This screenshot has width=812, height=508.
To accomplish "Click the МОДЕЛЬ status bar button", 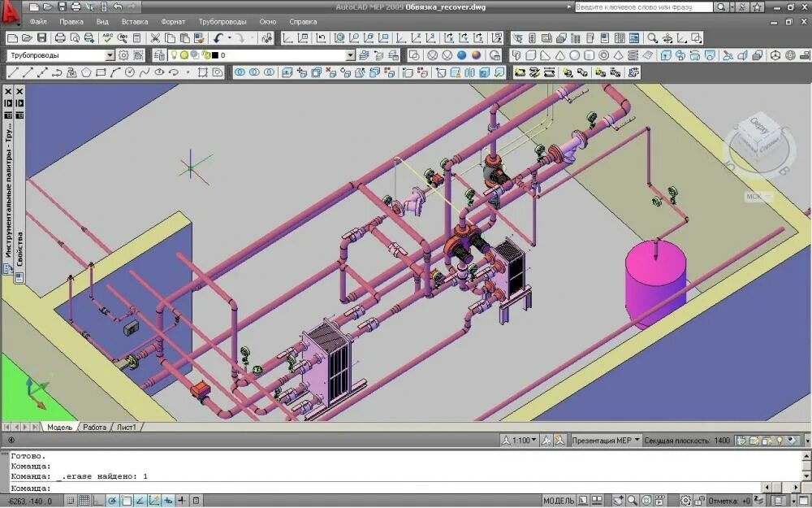I will pyautogui.click(x=559, y=500).
